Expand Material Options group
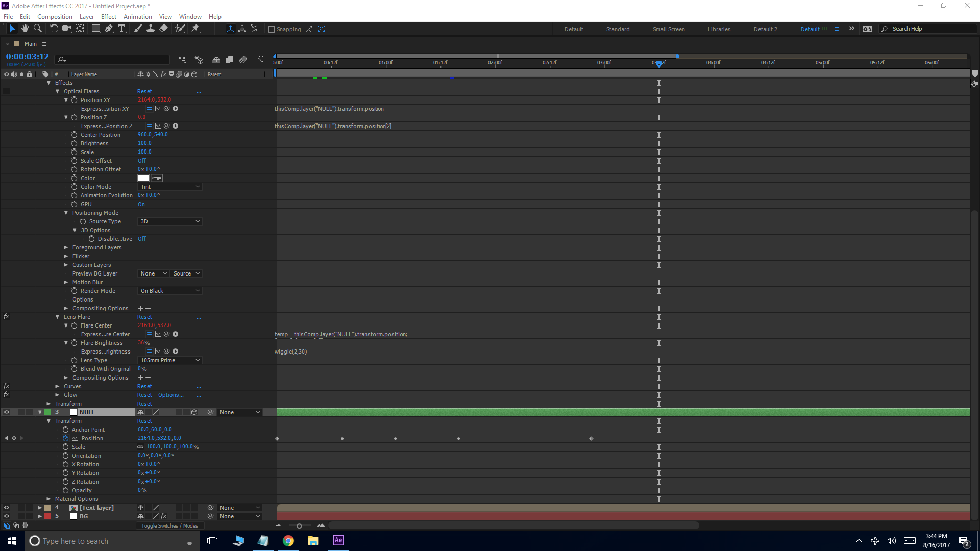 pos(48,499)
